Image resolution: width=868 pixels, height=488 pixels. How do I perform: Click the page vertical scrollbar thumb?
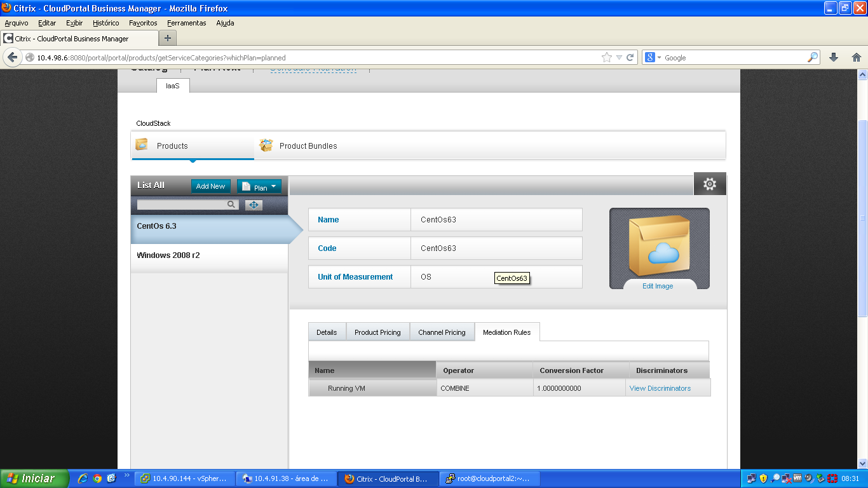click(862, 218)
